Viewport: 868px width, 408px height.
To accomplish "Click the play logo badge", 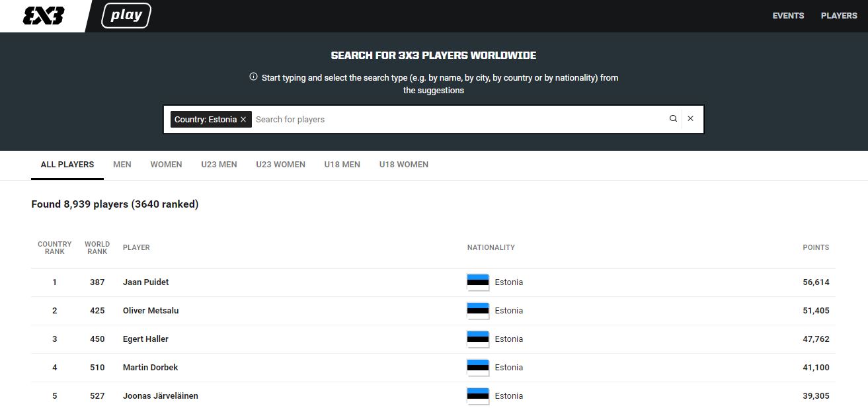I will [x=126, y=16].
